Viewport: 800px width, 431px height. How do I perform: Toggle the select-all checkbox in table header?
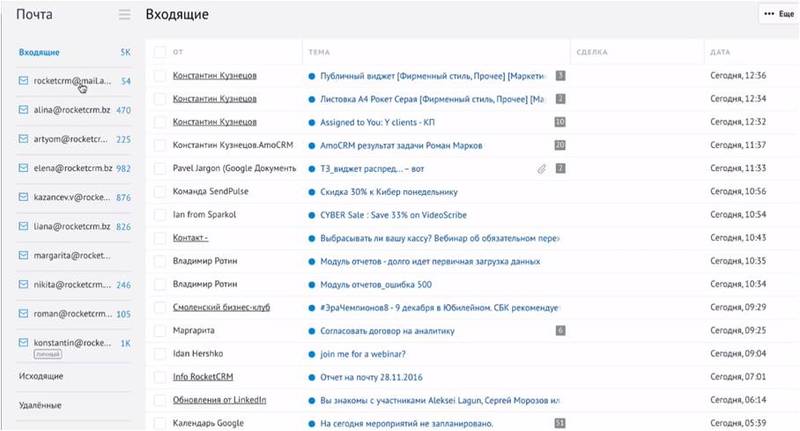click(x=159, y=50)
